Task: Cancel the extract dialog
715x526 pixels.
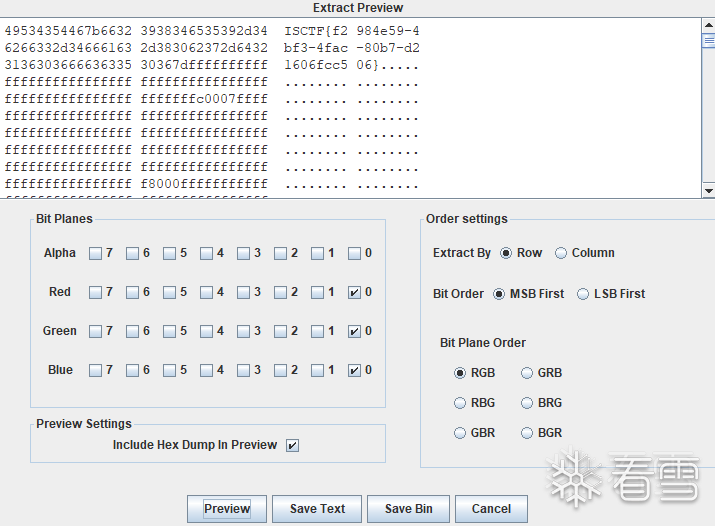Action: 491,509
